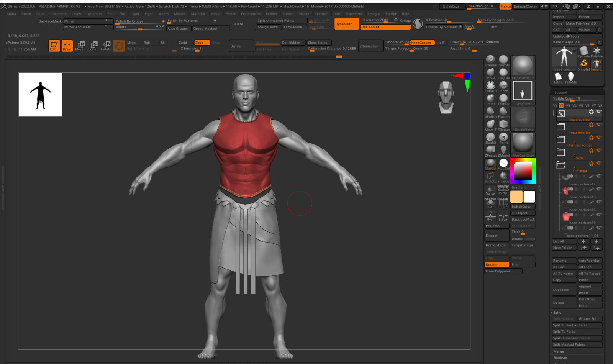Select the white secondary color swatch
The image size is (613, 364).
(x=529, y=197)
